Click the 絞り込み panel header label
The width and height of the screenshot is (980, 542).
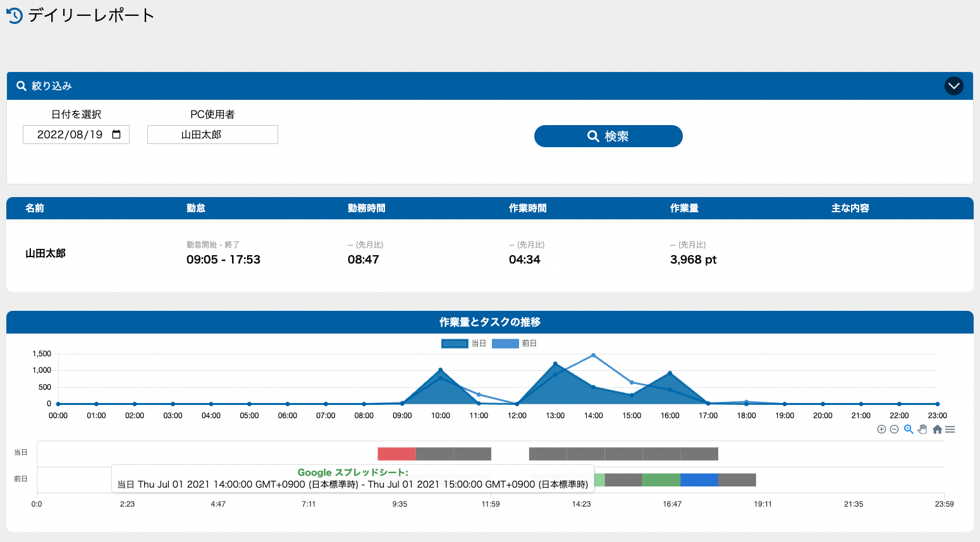[52, 86]
